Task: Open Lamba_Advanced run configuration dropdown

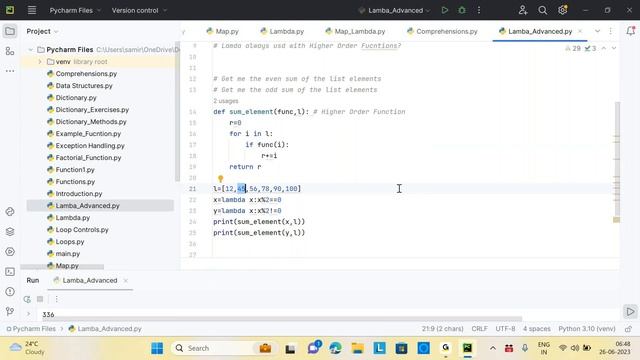Action: [x=395, y=10]
